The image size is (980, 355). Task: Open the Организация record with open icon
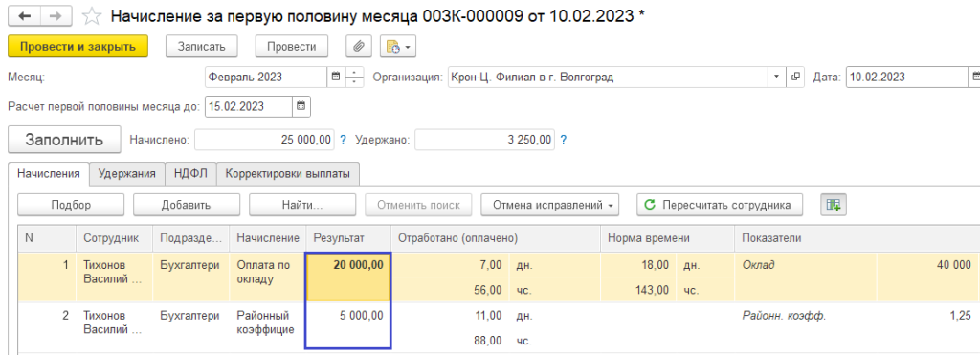coord(795,77)
